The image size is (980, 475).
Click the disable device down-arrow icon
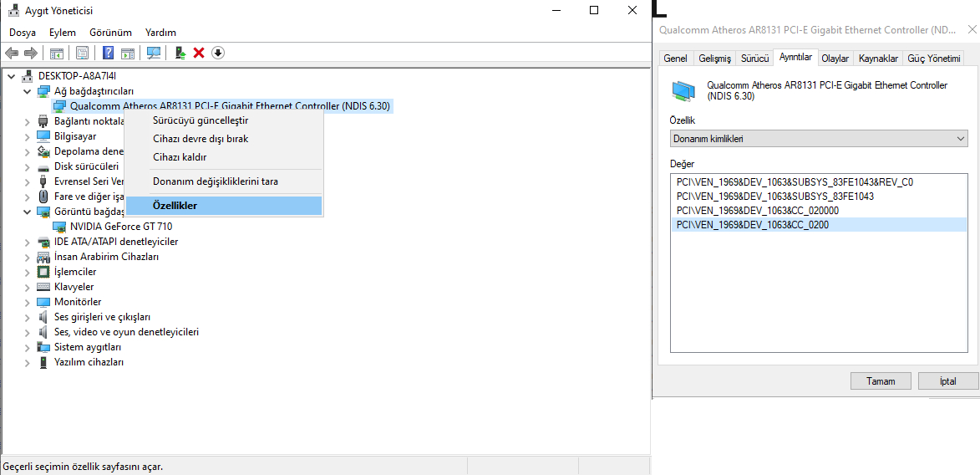tap(217, 54)
